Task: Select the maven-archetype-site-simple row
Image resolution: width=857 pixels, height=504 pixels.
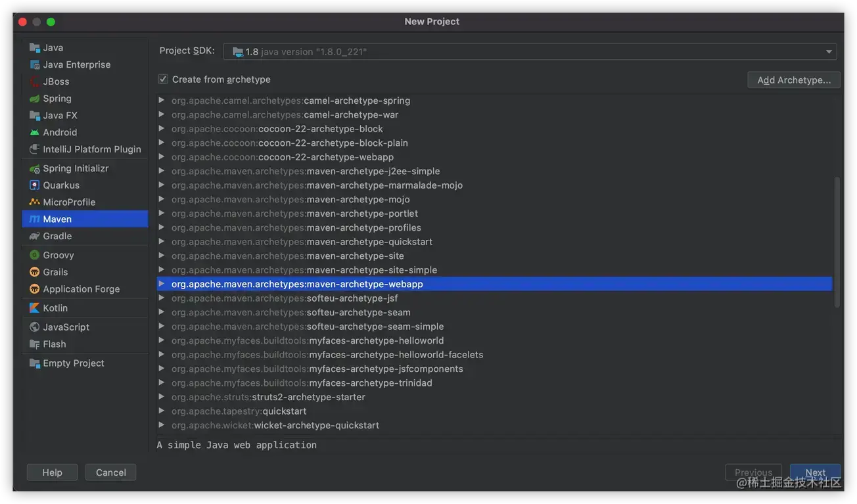Action: coord(494,270)
